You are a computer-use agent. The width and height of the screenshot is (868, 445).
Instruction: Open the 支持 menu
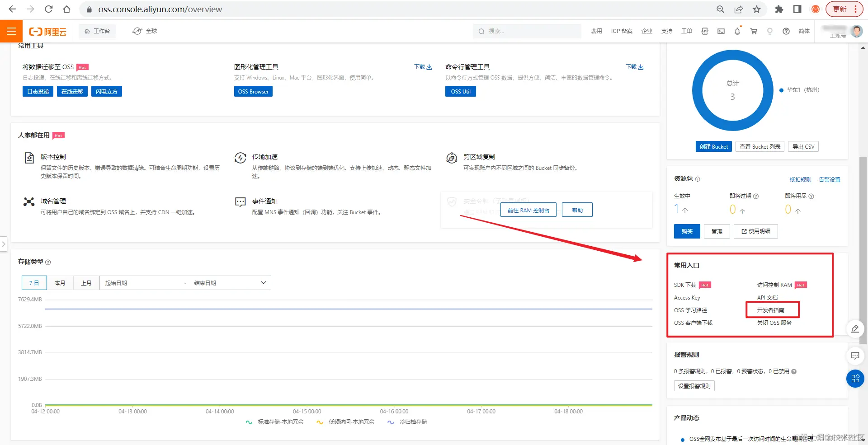pos(667,31)
